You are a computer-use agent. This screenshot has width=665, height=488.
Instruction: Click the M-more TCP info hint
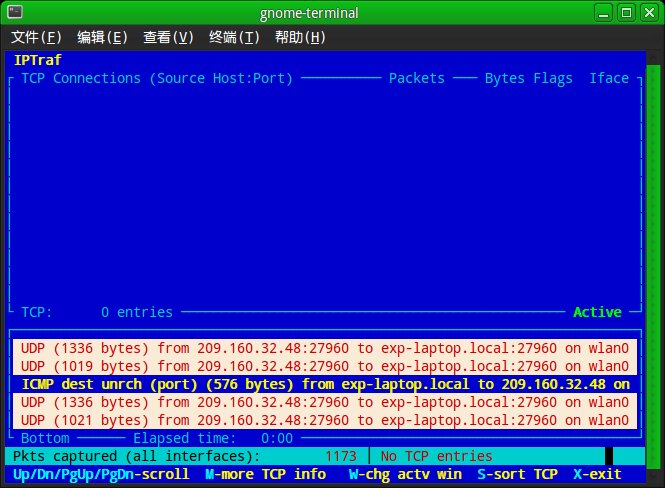tap(265, 474)
